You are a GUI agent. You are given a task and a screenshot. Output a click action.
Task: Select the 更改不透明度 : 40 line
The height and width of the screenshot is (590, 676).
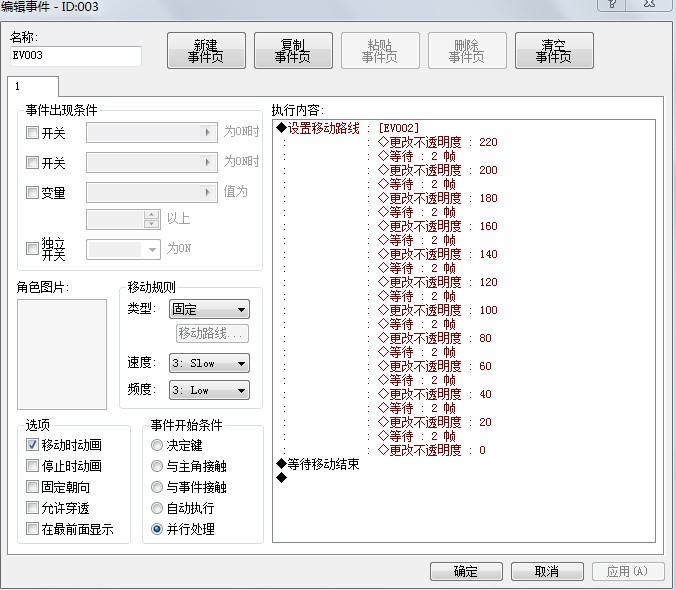click(x=435, y=394)
